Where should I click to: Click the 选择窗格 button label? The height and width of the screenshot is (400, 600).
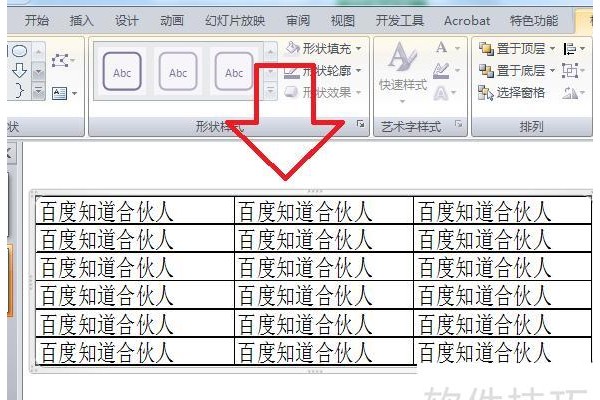click(x=521, y=93)
